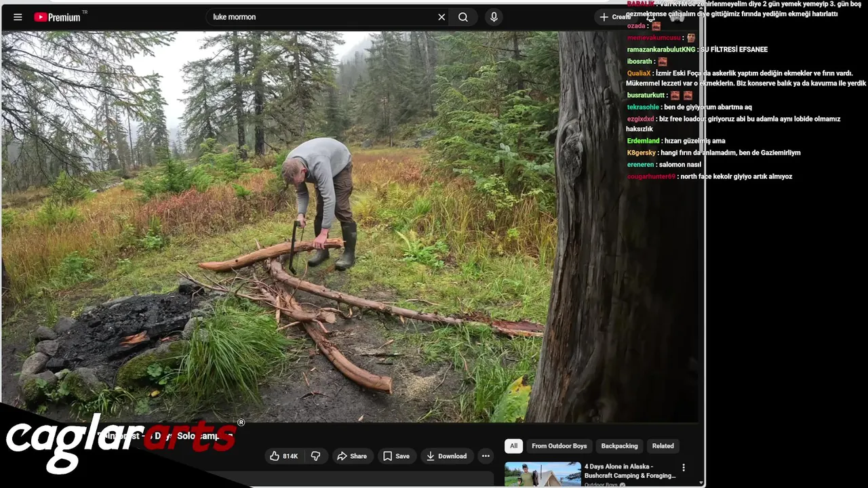Click chat username 'QualiaX'
868x488 pixels.
639,73
